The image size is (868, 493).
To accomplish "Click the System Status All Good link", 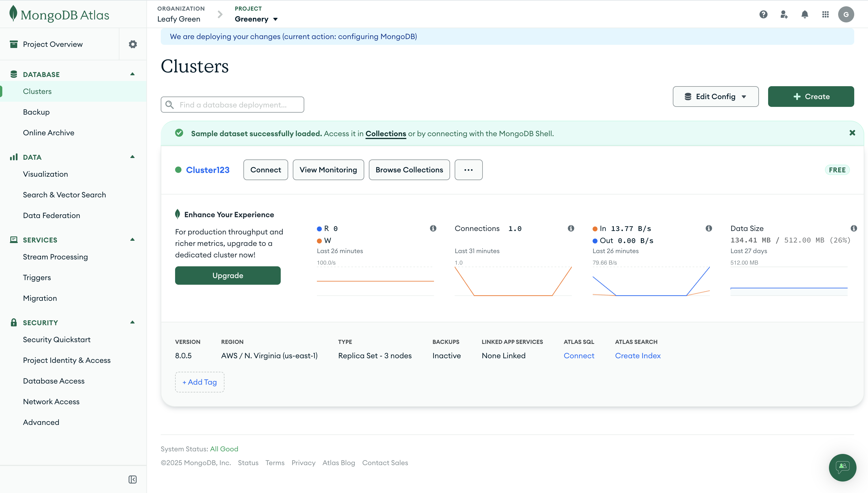I will pyautogui.click(x=224, y=449).
